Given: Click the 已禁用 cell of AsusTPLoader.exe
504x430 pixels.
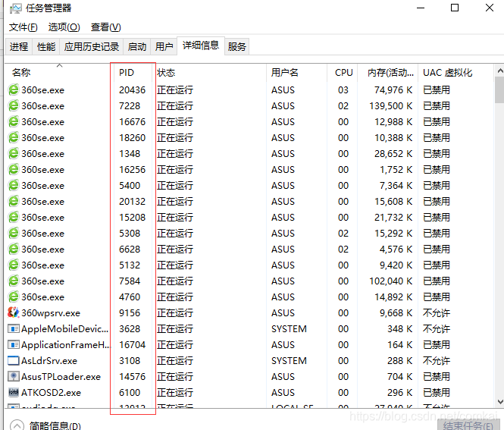Looking at the screenshot, I should pos(437,376).
